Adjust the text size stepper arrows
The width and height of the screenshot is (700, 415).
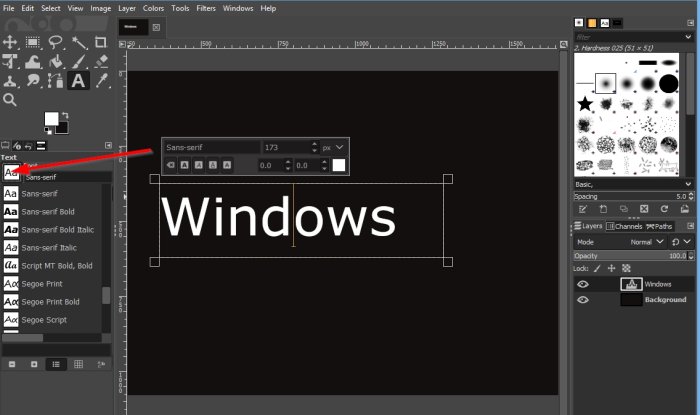coord(315,147)
